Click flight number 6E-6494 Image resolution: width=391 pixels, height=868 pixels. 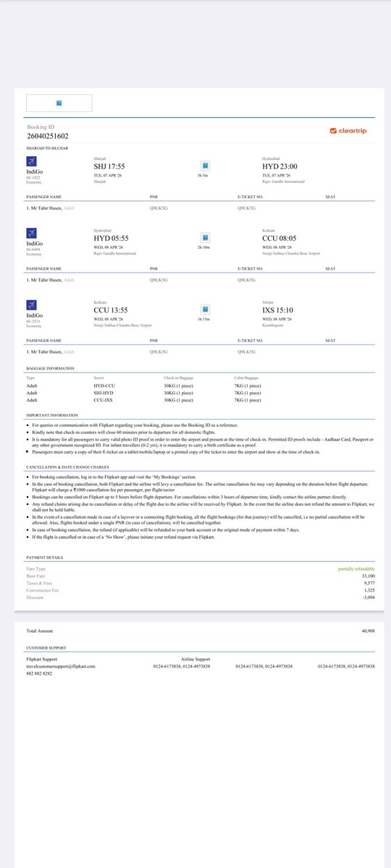[33, 251]
